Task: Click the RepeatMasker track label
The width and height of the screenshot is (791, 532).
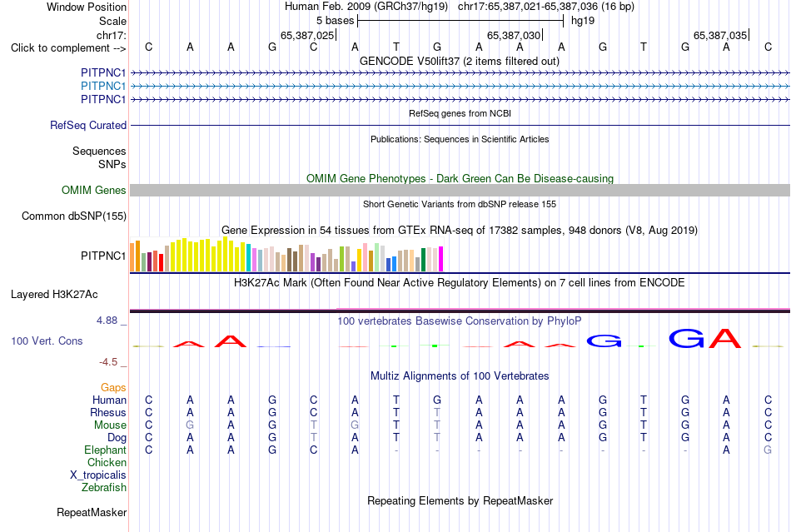Action: point(92,513)
